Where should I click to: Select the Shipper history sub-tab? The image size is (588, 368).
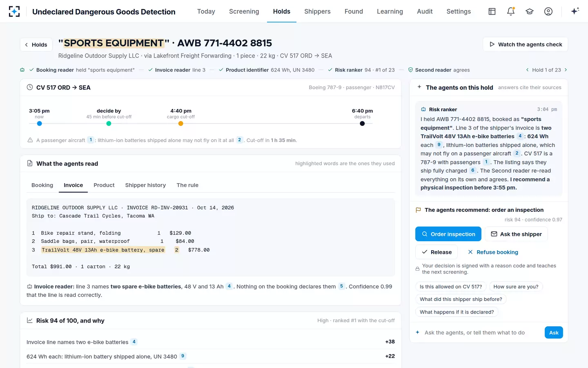(145, 185)
